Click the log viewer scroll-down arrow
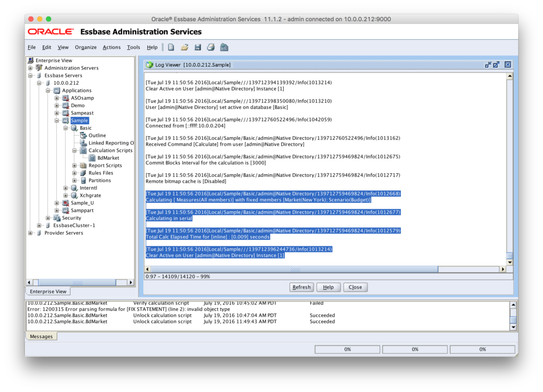543x392 pixels. [x=510, y=262]
